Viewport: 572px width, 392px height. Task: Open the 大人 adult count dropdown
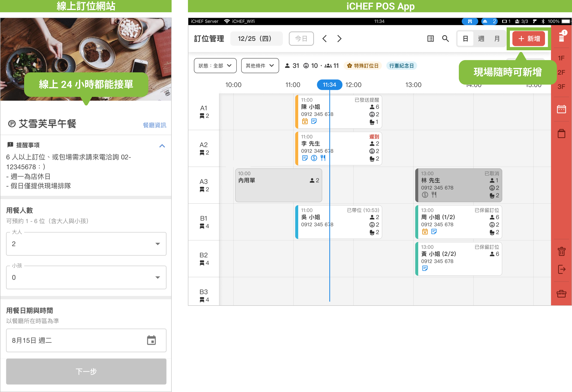86,244
